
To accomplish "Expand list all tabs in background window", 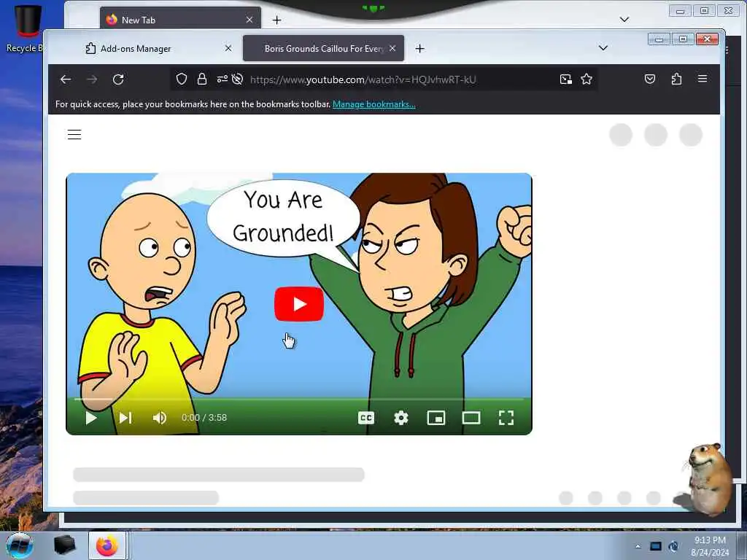I will coord(624,20).
